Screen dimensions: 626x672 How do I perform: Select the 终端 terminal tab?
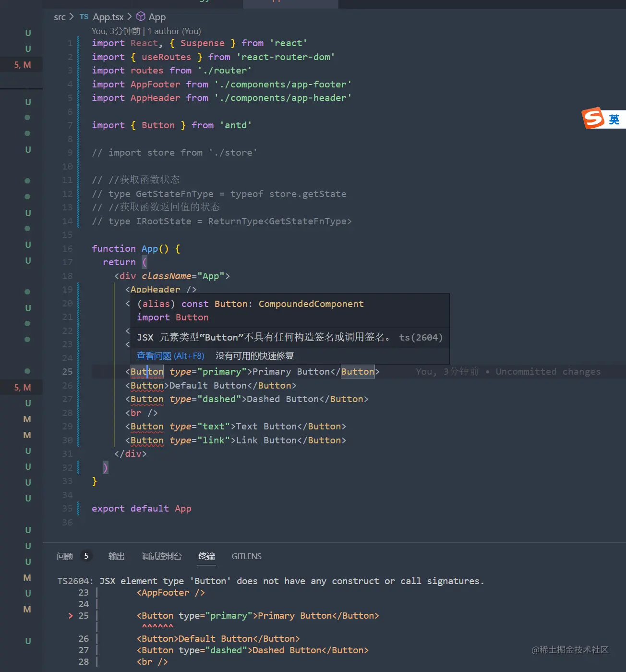(207, 556)
